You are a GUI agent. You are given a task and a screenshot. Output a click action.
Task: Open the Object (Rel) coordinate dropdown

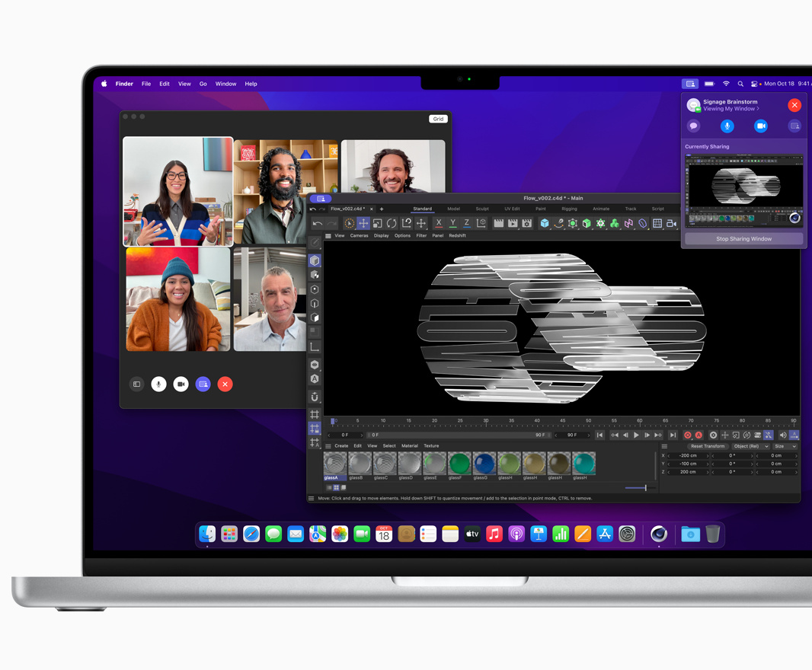pyautogui.click(x=748, y=446)
